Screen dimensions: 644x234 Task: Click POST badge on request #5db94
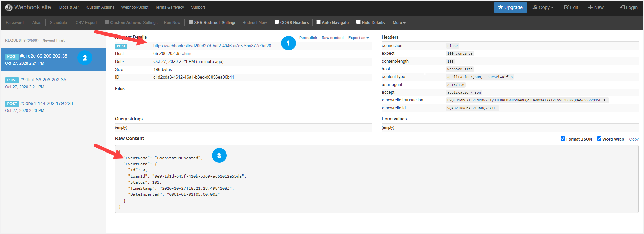pos(12,104)
